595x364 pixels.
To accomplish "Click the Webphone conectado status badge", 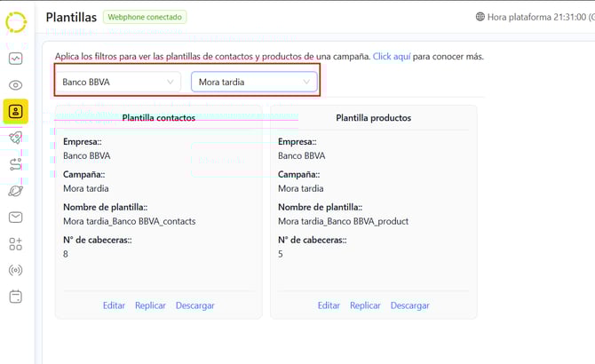I will [145, 17].
